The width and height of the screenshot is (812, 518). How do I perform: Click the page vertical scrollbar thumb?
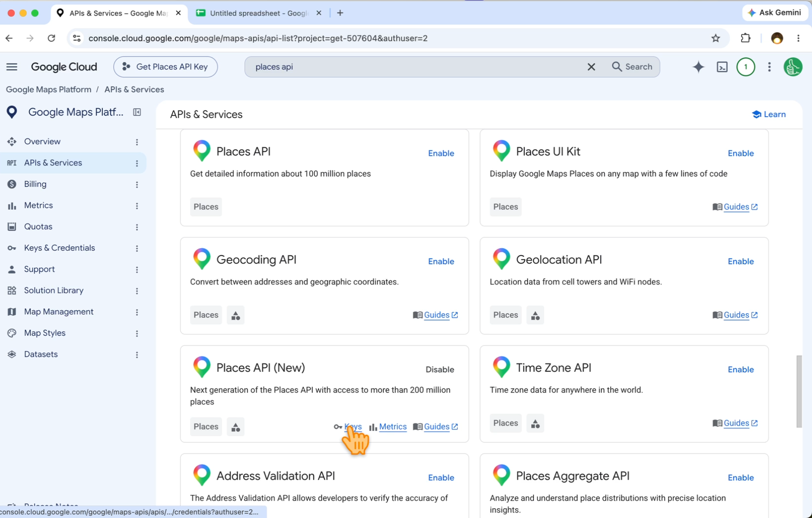(799, 391)
